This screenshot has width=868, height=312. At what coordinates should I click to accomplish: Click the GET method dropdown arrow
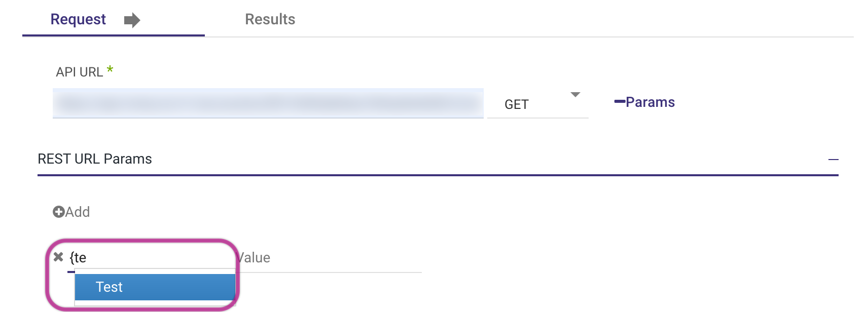(575, 95)
